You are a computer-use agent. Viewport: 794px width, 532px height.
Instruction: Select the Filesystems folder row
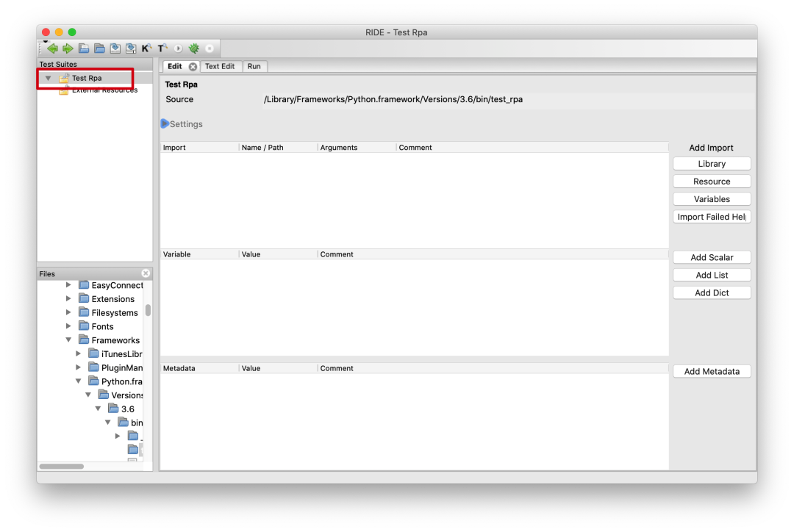pos(115,313)
